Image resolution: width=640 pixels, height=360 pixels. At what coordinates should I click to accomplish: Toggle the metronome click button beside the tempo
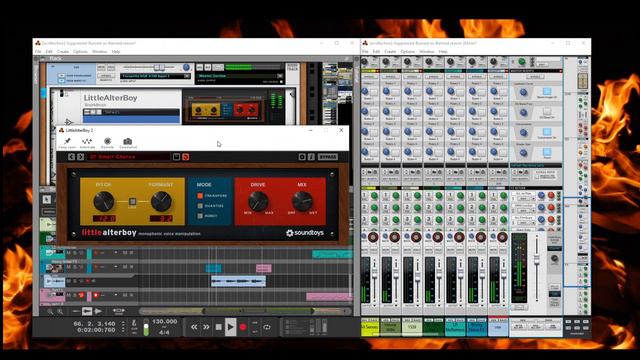coord(134,324)
